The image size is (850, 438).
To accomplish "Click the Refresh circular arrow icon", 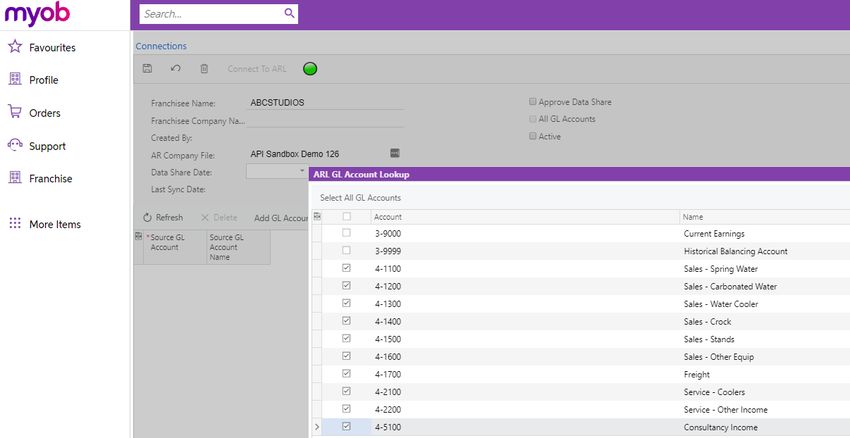I will click(x=147, y=217).
